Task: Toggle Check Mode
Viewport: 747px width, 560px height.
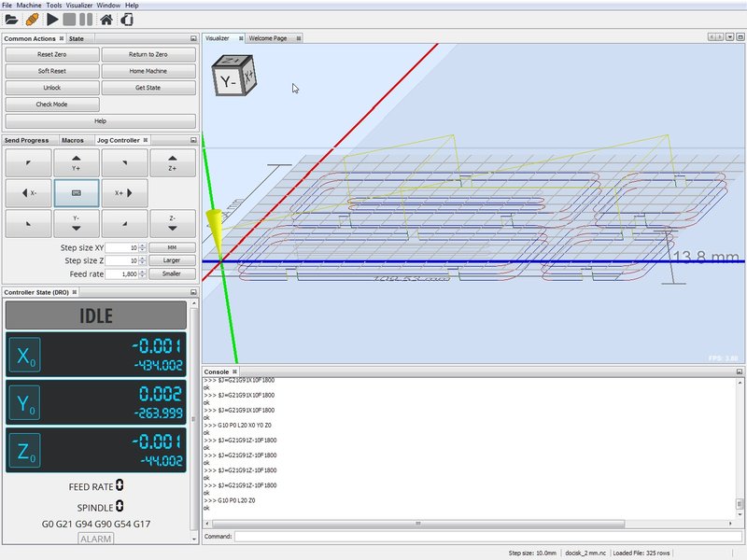Action: click(x=52, y=105)
